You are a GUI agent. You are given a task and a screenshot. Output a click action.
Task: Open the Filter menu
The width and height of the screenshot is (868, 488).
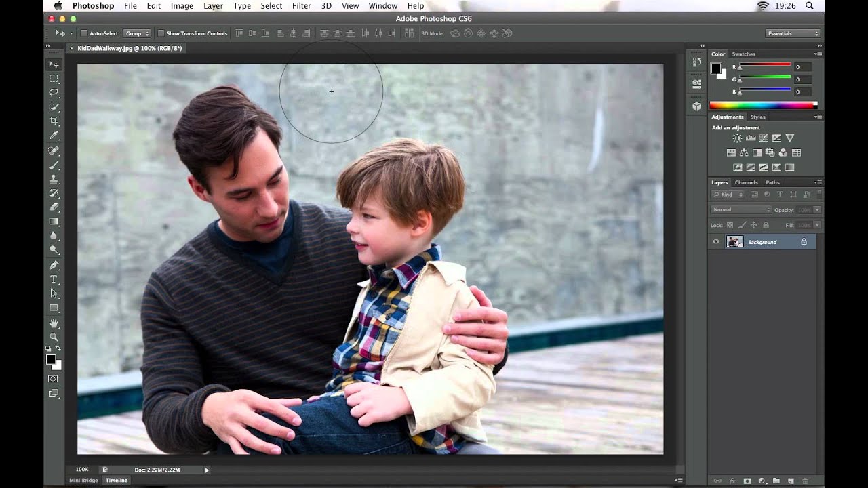pos(301,6)
